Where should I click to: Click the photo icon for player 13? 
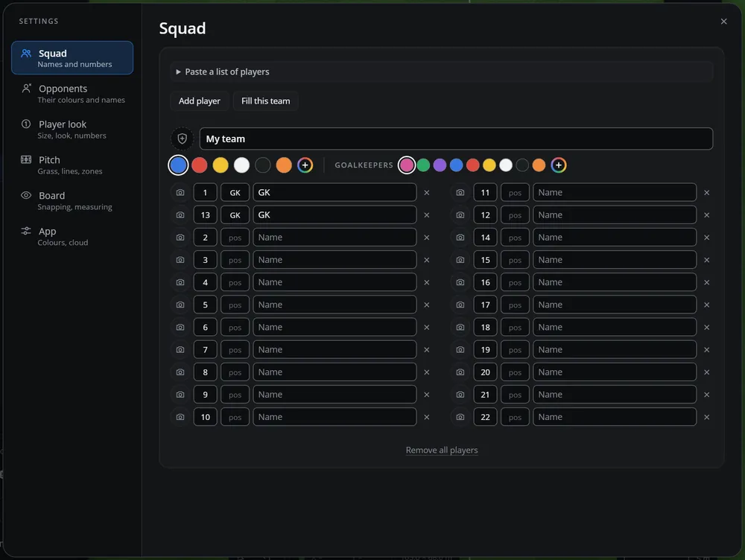pos(180,214)
